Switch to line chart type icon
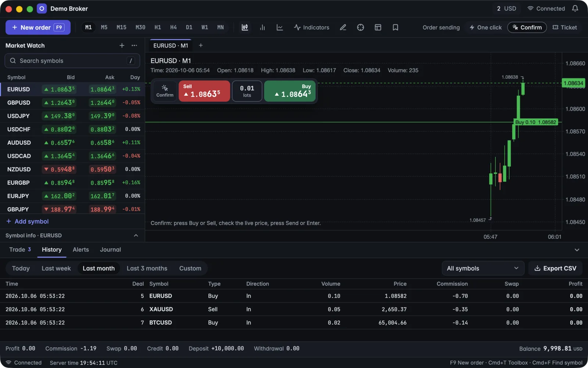The image size is (588, 368). pyautogui.click(x=280, y=27)
